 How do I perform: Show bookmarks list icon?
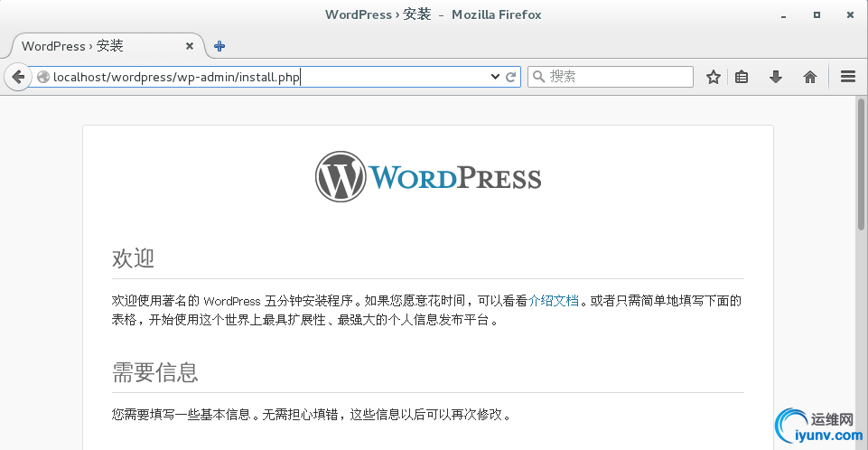pyautogui.click(x=742, y=77)
